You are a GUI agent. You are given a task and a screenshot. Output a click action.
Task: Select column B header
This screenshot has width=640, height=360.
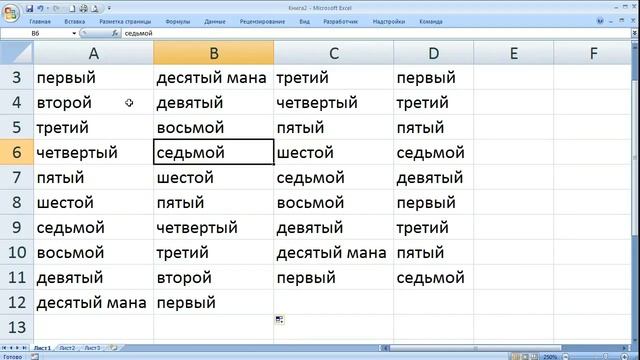pos(213,53)
